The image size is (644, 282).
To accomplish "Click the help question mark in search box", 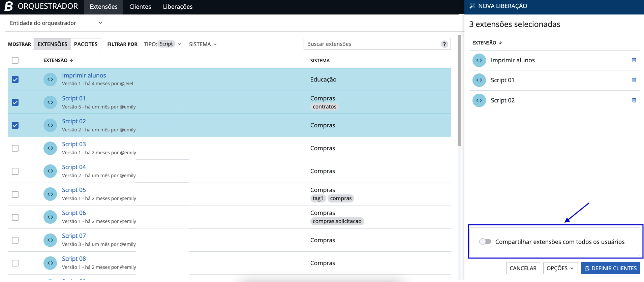I will 444,44.
